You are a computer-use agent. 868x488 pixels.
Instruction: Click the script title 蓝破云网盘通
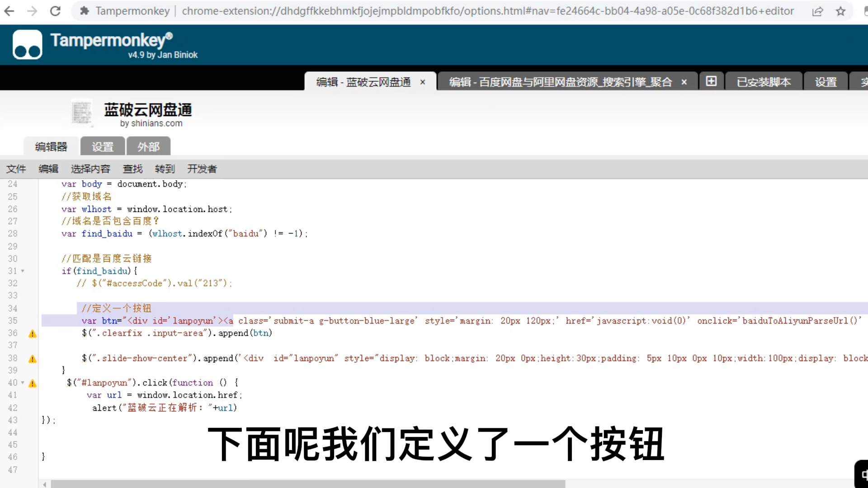pyautogui.click(x=148, y=110)
